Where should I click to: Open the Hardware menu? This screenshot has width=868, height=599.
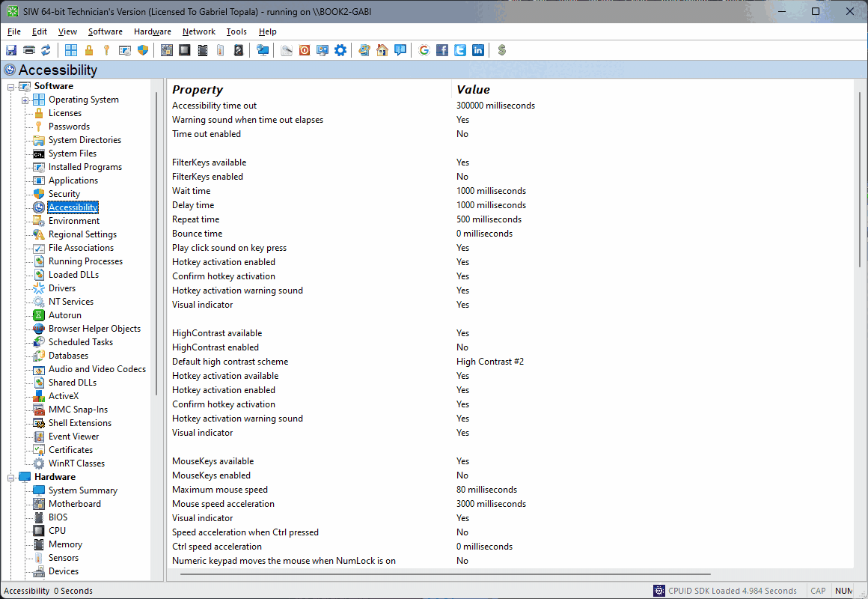152,31
